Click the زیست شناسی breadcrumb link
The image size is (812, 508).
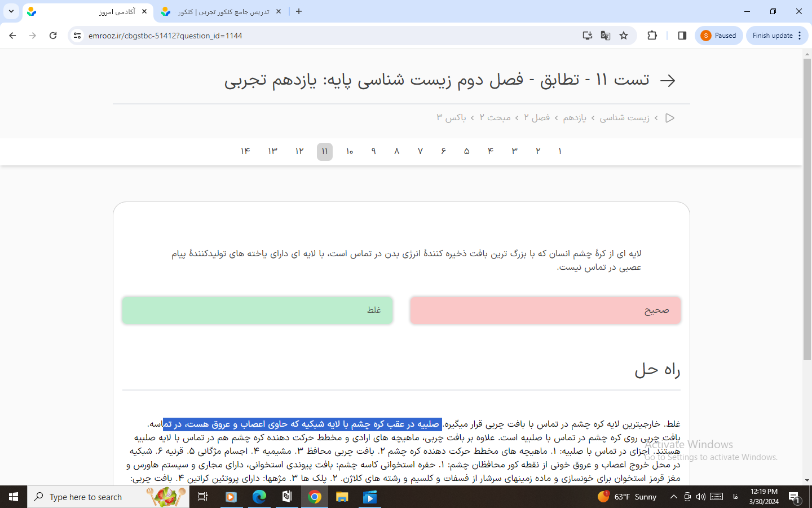[624, 117]
